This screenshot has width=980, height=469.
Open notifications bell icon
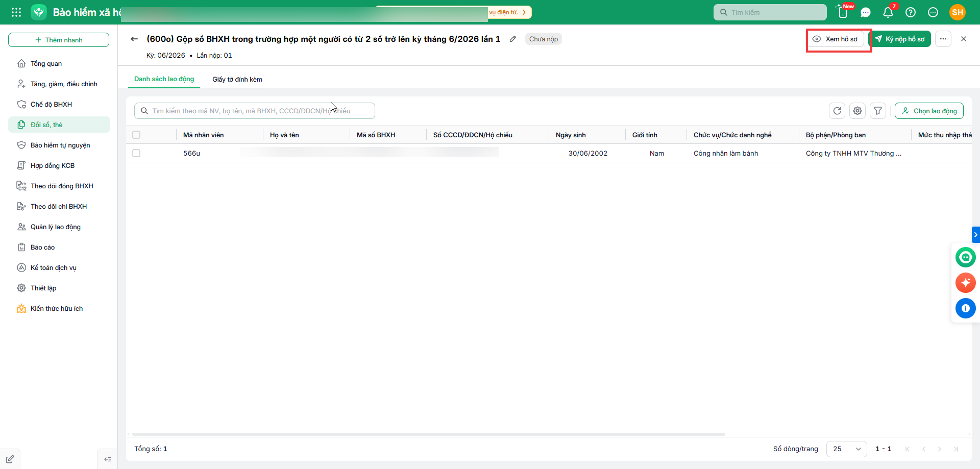[x=888, y=12]
